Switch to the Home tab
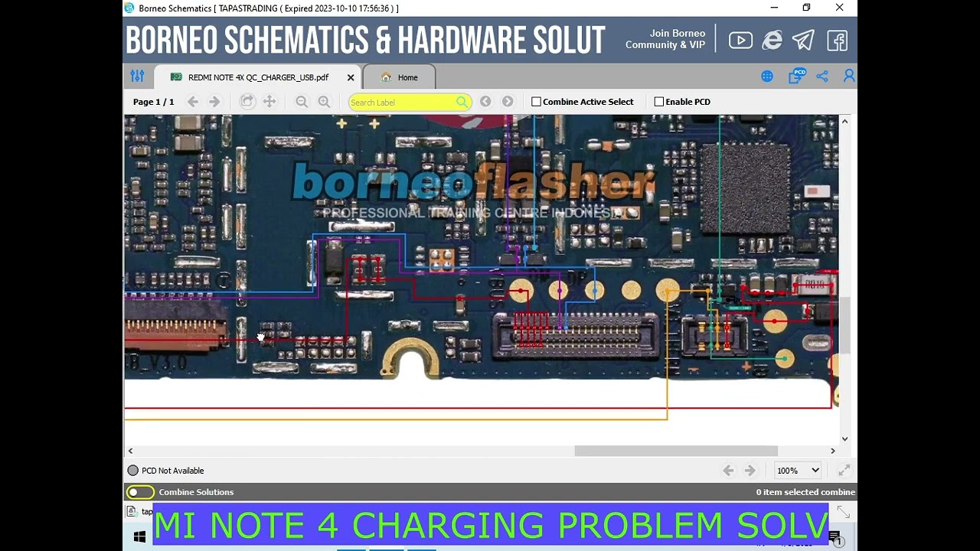This screenshot has height=551, width=980. coord(399,77)
